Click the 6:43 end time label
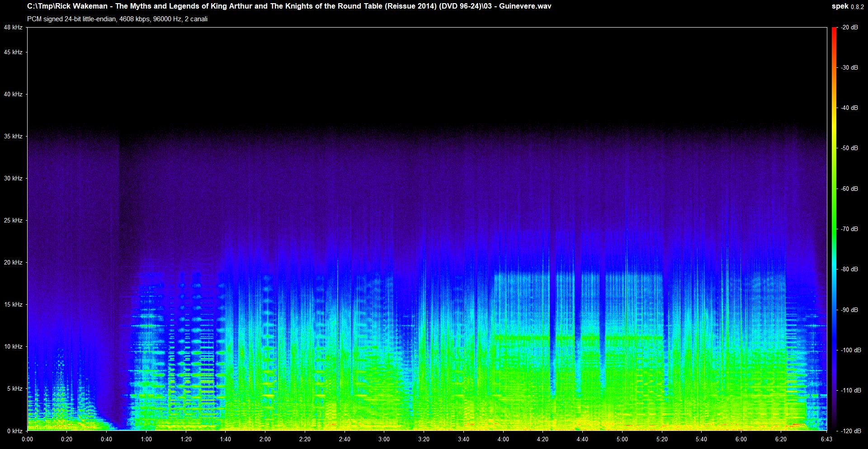This screenshot has height=449, width=868. 826,439
